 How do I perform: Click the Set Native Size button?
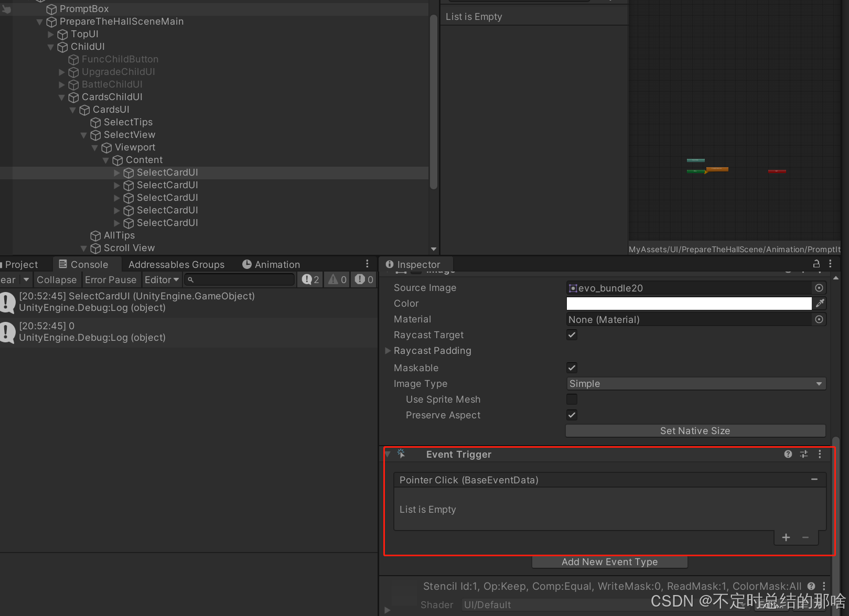pyautogui.click(x=695, y=430)
